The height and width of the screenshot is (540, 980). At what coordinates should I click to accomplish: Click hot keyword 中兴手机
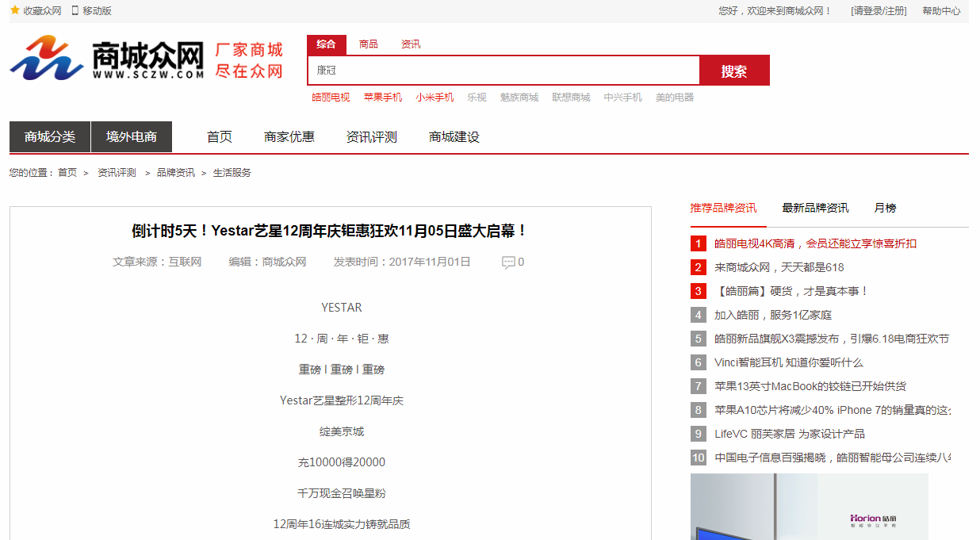pyautogui.click(x=623, y=98)
